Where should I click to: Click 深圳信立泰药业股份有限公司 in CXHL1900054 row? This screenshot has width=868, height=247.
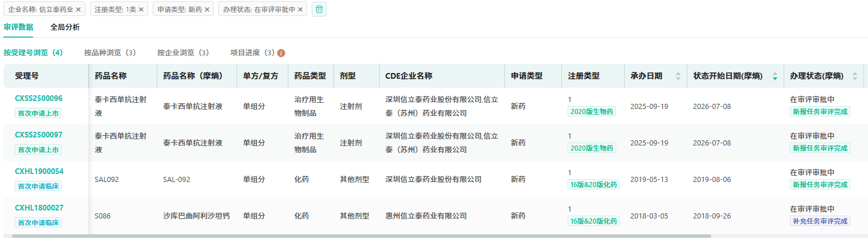tap(433, 179)
